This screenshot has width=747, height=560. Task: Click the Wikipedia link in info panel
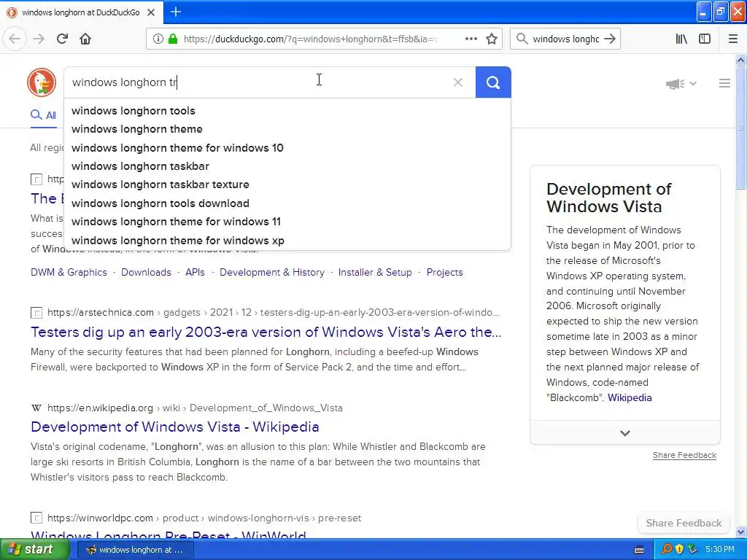630,397
